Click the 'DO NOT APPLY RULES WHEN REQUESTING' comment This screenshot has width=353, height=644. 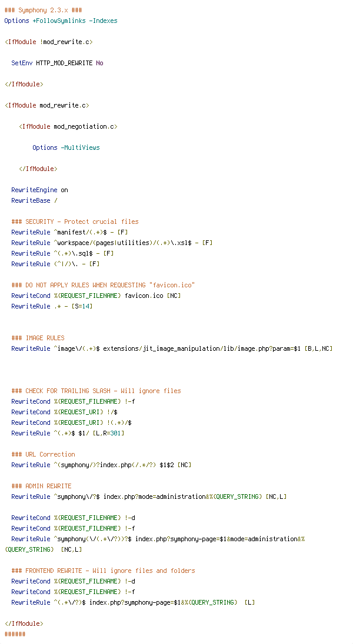pos(104,286)
